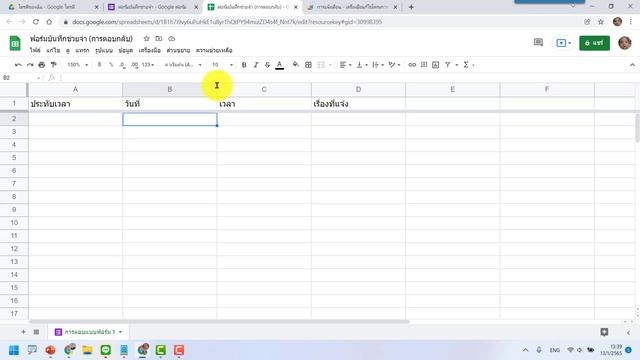Increase decimal places icon
The image size is (640, 360).
point(135,65)
